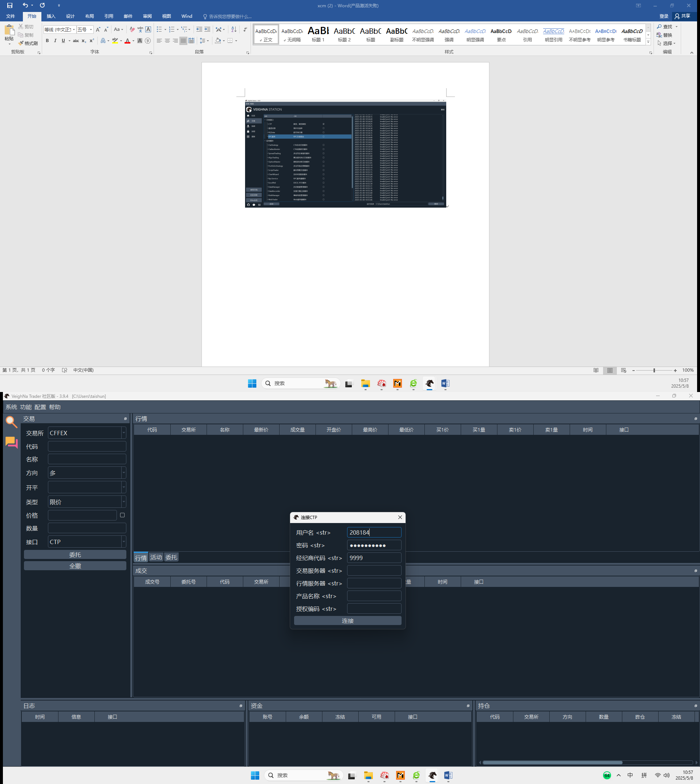
Task: Open the 设计 ribbon tab in Word
Action: pyautogui.click(x=70, y=16)
